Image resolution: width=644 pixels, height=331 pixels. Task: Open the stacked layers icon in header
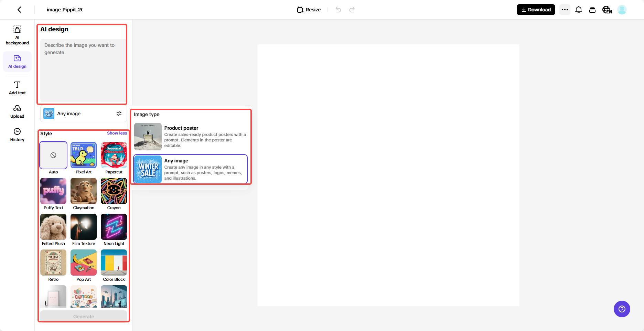click(x=592, y=10)
